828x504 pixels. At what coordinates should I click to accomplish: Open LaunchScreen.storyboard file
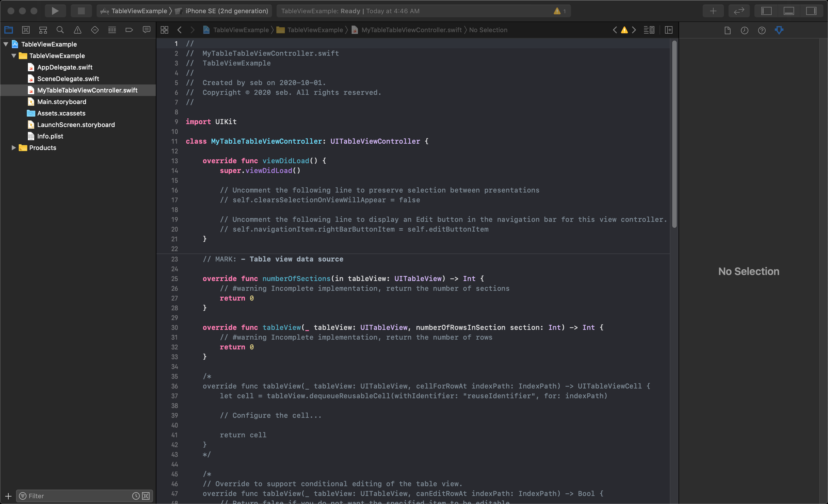(76, 125)
